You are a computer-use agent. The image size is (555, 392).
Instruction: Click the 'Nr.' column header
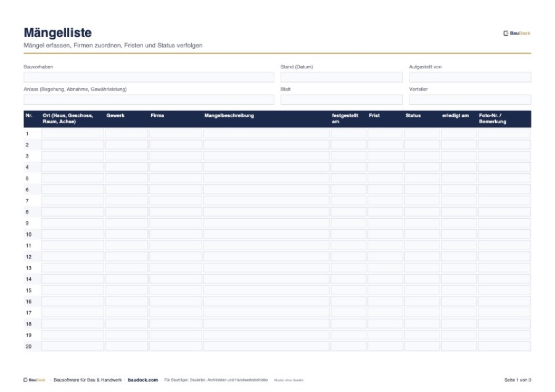[x=29, y=116]
